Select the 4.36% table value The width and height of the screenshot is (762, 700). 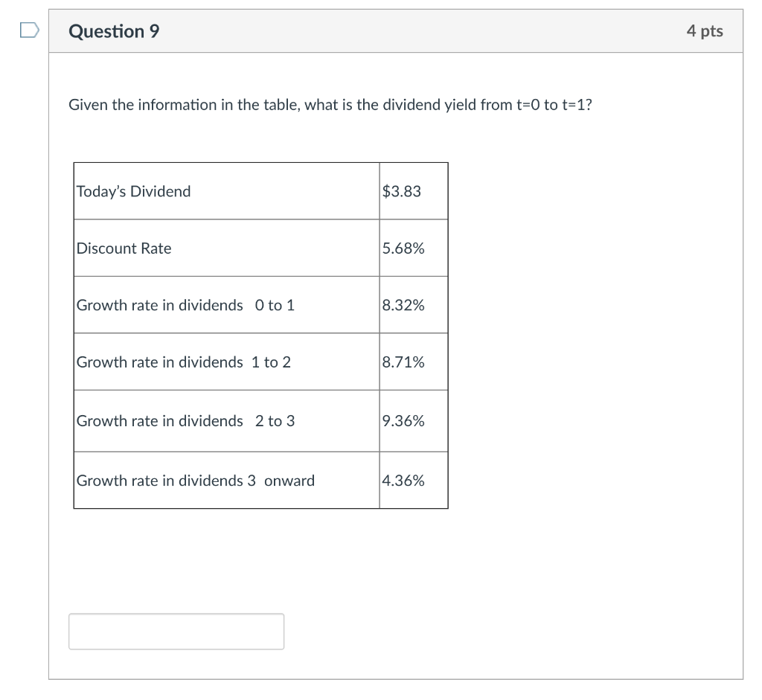pyautogui.click(x=403, y=481)
